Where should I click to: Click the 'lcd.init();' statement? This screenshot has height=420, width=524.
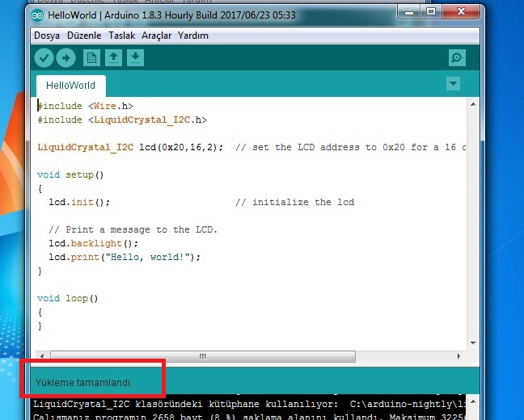click(x=79, y=202)
